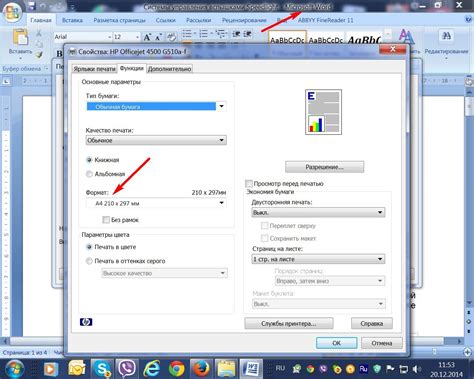The height and width of the screenshot is (379, 474).
Task: Open the Outlook mail icon in the taskbar
Action: click(x=77, y=369)
